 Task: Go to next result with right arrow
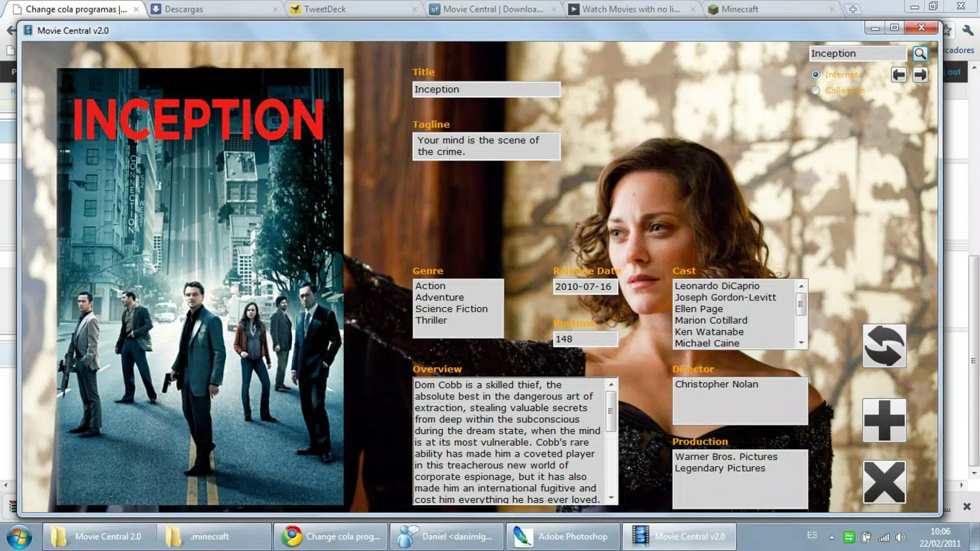921,74
